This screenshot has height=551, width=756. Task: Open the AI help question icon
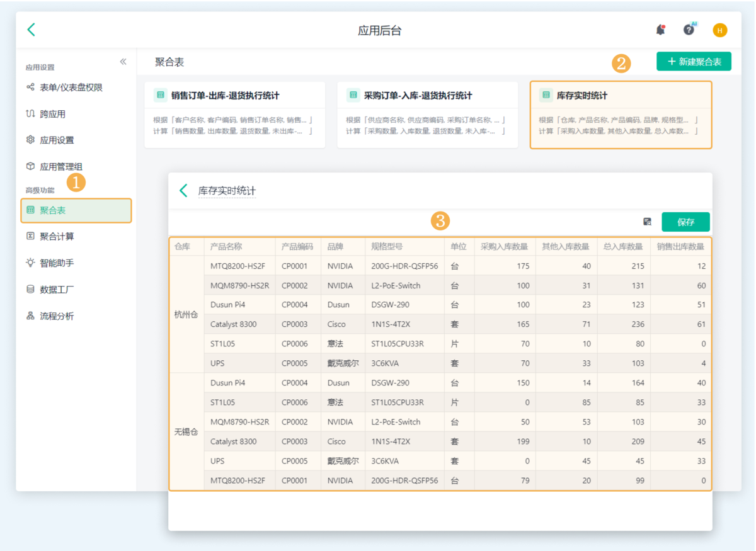[689, 30]
